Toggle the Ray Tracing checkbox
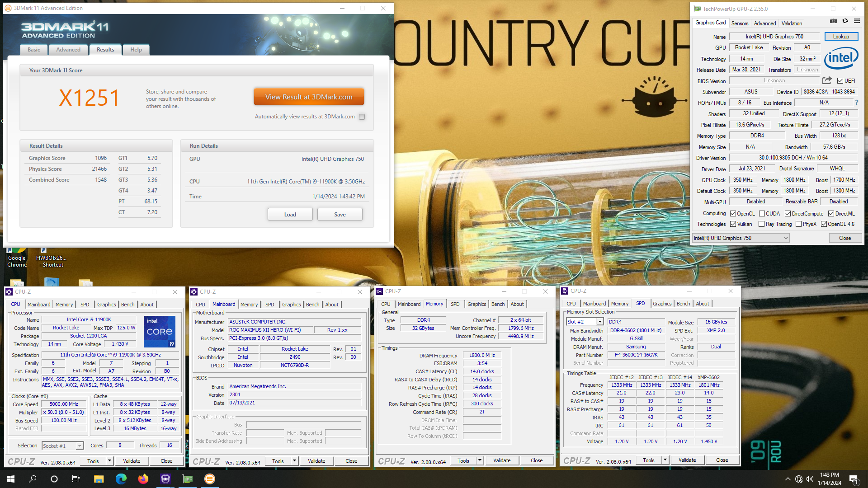This screenshot has width=868, height=488. pos(762,224)
